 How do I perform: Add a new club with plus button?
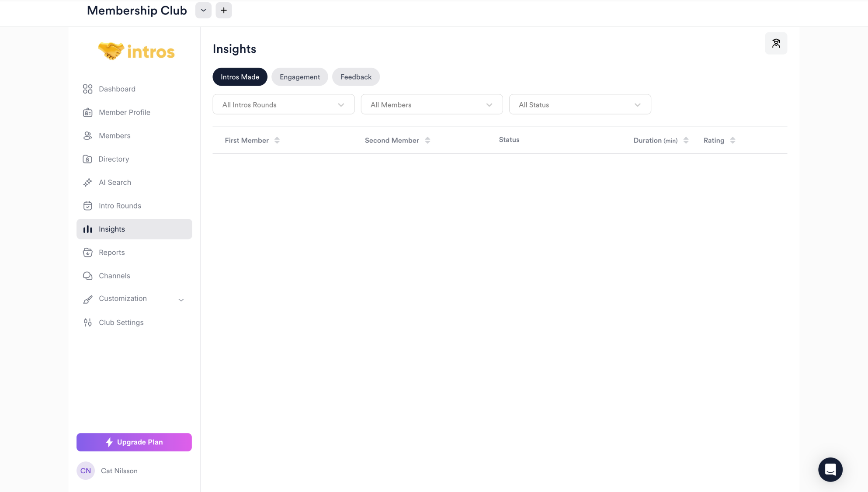(x=223, y=10)
